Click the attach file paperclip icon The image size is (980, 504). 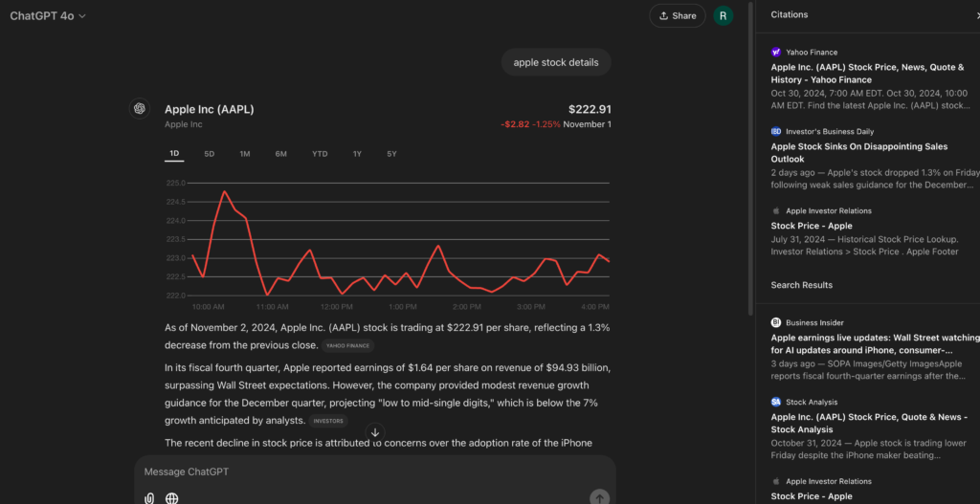(x=149, y=497)
